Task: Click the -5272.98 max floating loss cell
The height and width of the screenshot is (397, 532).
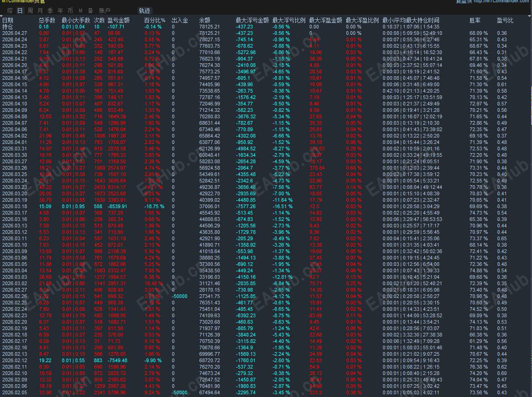Action: coord(246,52)
